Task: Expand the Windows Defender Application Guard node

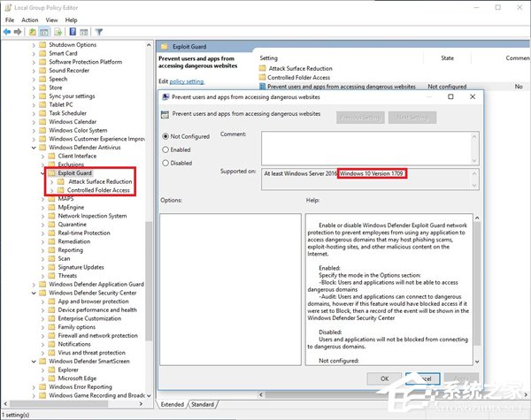Action: pyautogui.click(x=34, y=285)
